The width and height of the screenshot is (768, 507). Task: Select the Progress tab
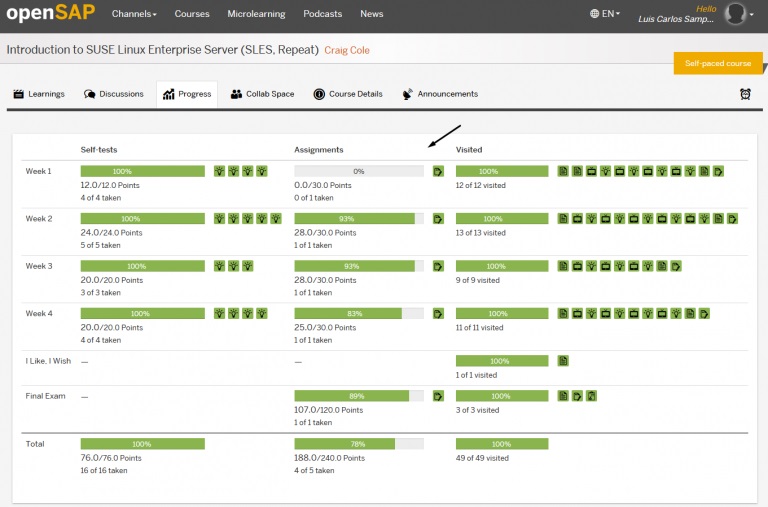pos(187,94)
